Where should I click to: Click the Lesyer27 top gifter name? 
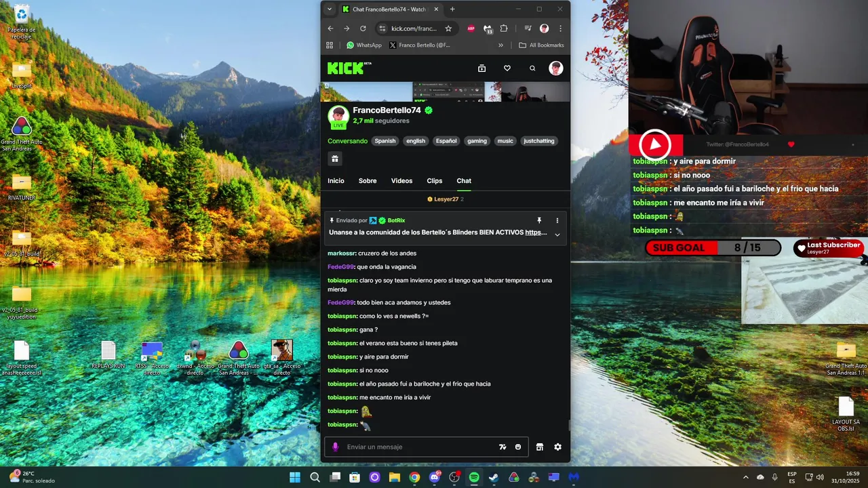coord(446,199)
